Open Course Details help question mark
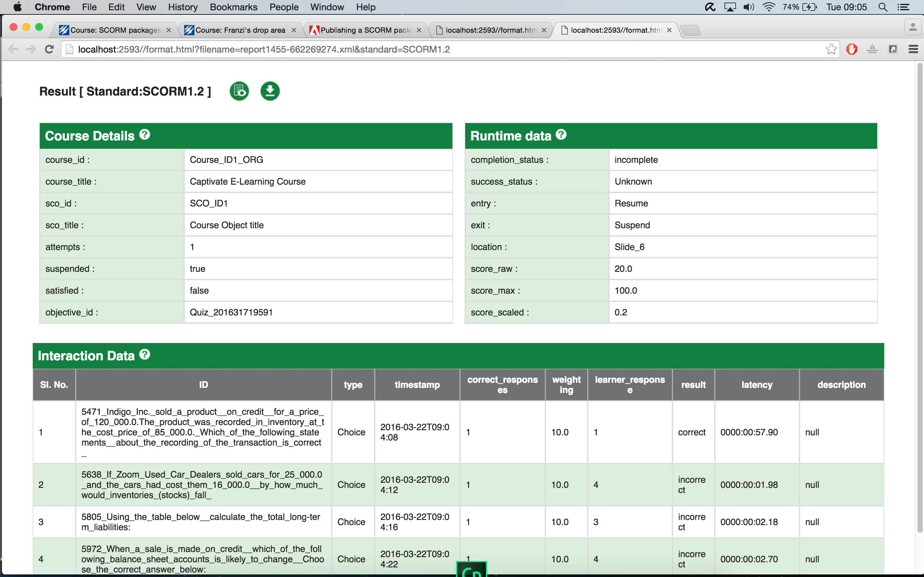 [x=145, y=135]
